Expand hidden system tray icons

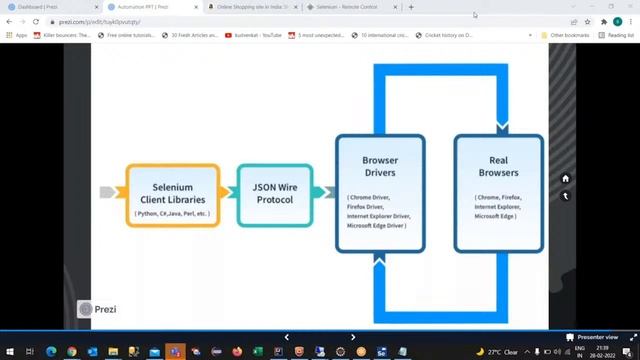[x=527, y=352]
